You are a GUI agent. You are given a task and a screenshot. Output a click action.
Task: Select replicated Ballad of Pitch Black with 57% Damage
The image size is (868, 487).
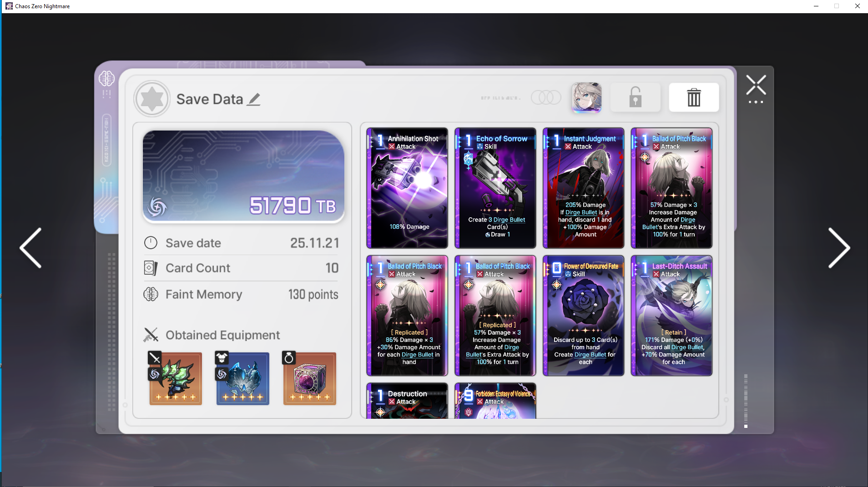495,316
